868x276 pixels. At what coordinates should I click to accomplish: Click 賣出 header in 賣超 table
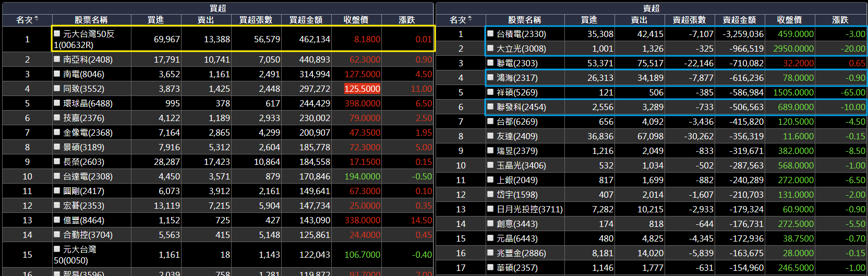[x=639, y=20]
